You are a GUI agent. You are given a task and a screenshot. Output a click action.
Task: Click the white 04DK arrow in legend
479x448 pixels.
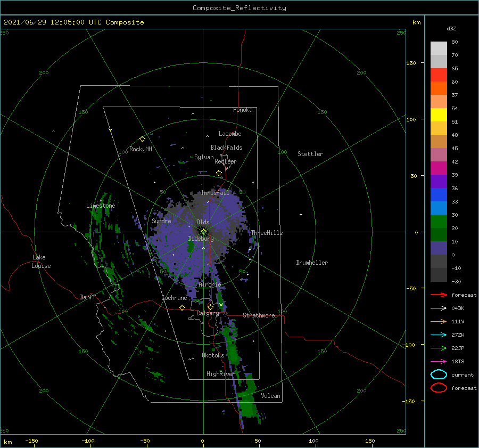click(439, 308)
